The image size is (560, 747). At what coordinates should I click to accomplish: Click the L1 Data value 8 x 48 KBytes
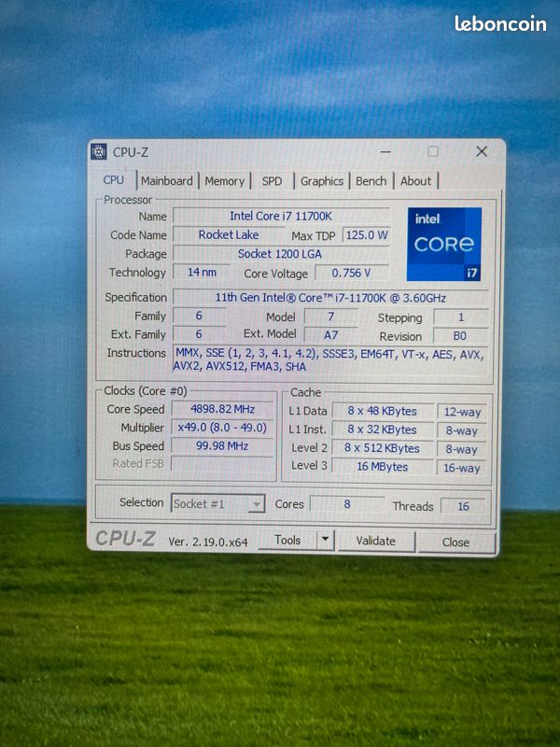383,411
